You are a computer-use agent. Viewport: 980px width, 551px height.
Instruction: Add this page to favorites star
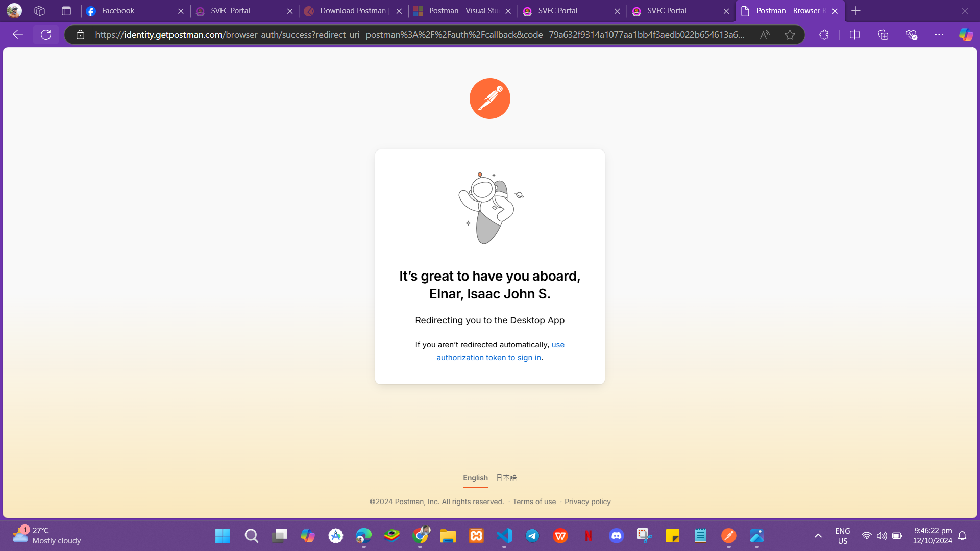[x=790, y=35]
